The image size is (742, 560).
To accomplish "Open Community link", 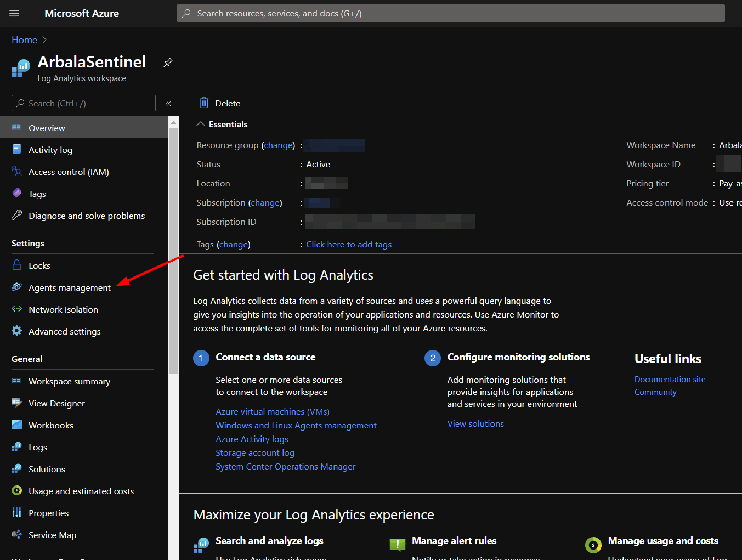I will pos(655,392).
